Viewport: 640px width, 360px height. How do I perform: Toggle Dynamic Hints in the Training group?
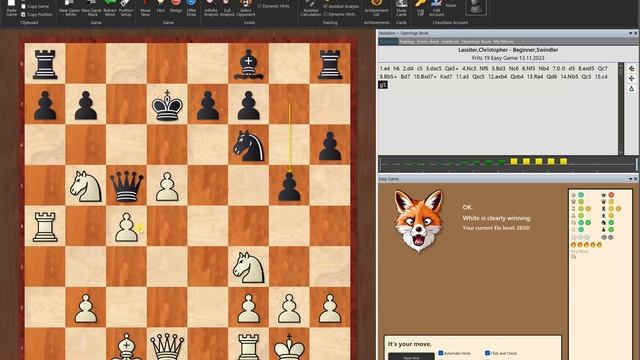(339, 14)
